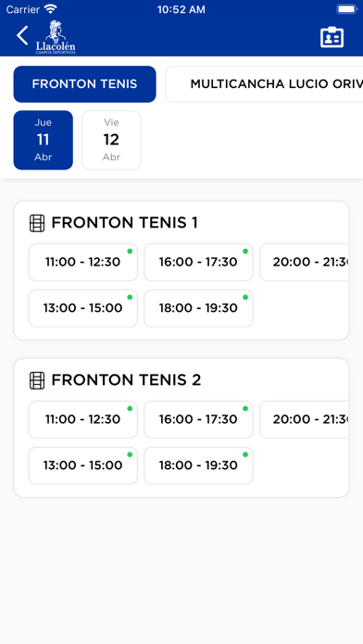Select date Vie 12 Abr
The width and height of the screenshot is (363, 644).
(111, 140)
